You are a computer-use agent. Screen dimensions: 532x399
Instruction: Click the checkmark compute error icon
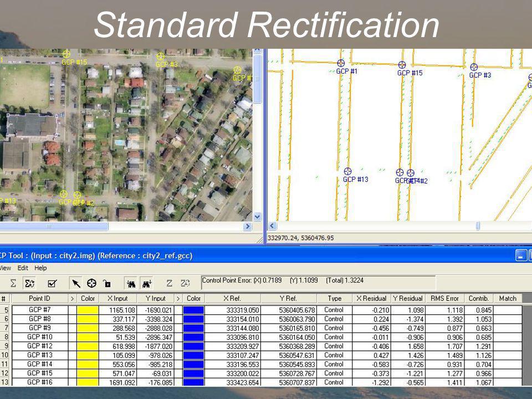52,283
